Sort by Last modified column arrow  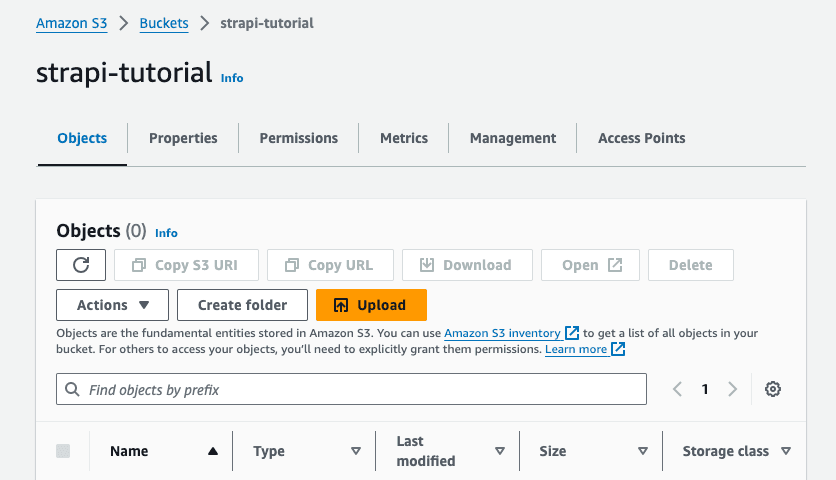click(x=500, y=451)
